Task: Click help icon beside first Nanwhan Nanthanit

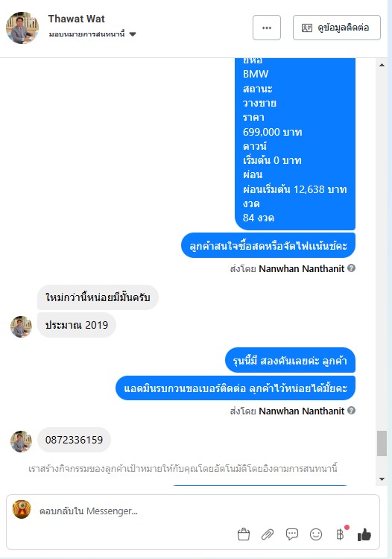Action: 351,268
